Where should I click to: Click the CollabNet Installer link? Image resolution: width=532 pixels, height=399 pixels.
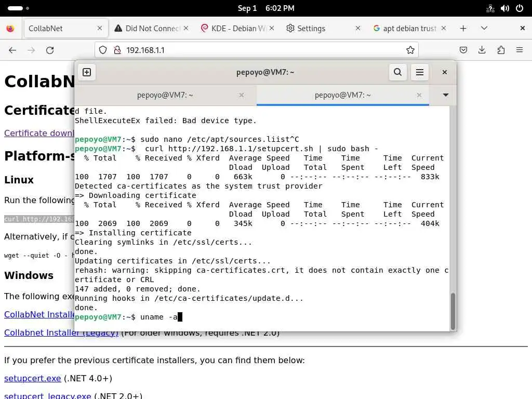tap(39, 314)
